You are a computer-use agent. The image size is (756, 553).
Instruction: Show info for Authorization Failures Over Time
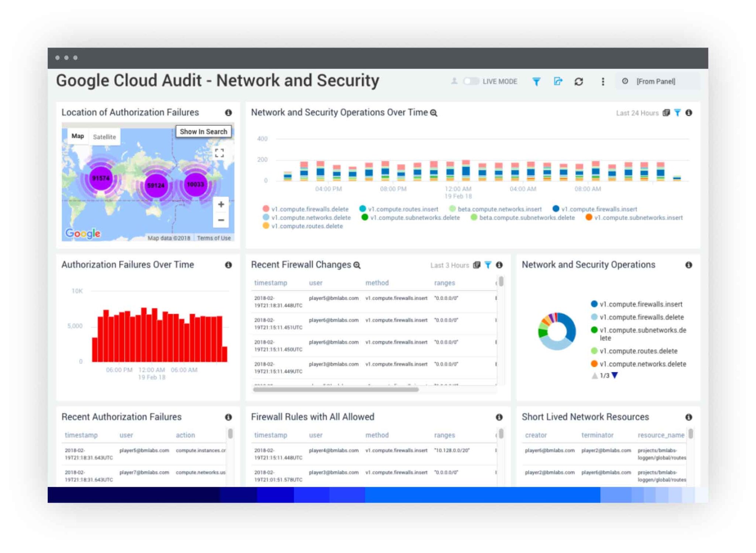pyautogui.click(x=228, y=265)
